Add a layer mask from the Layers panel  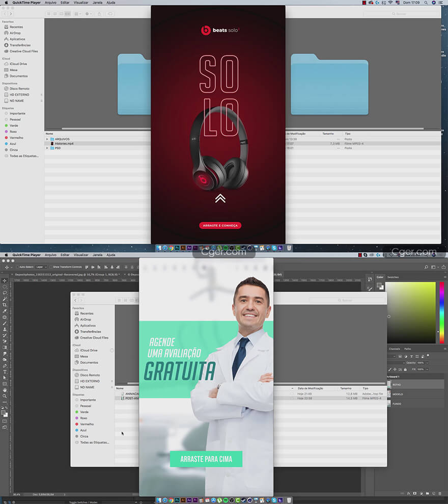(x=415, y=493)
